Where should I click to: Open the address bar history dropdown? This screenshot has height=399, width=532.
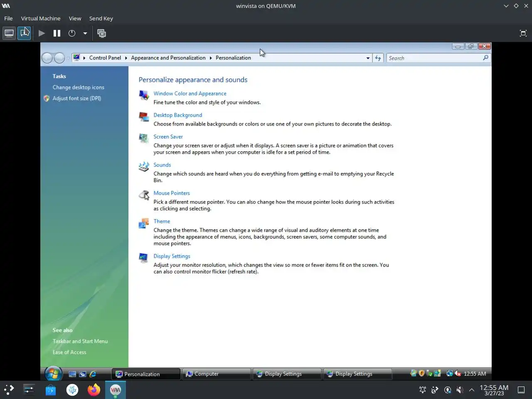(368, 58)
